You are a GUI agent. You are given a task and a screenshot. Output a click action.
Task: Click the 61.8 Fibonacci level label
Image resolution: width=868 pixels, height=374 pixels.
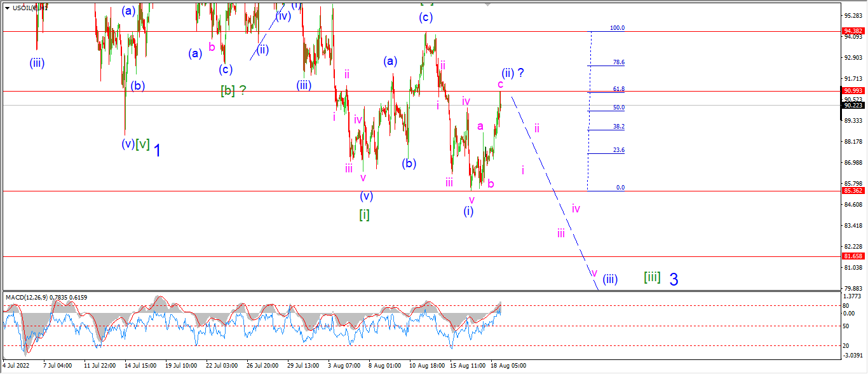pos(618,89)
